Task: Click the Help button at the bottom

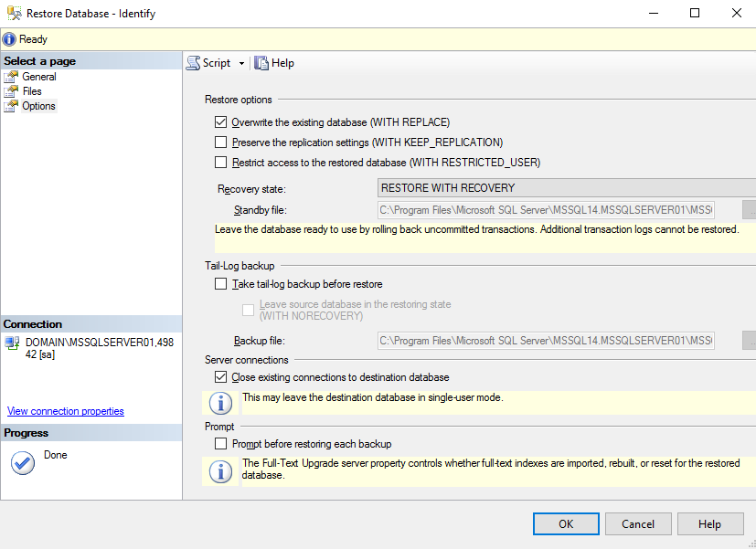Action: point(710,524)
